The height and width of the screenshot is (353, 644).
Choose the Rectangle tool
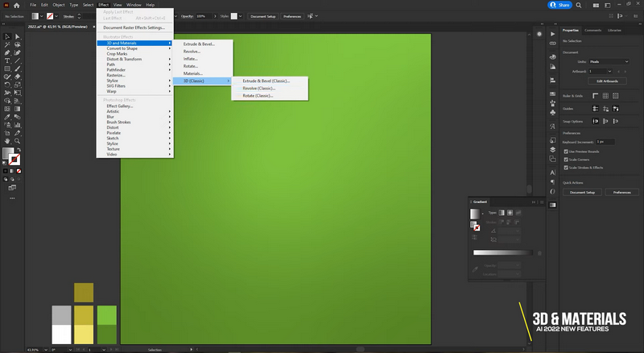7,69
